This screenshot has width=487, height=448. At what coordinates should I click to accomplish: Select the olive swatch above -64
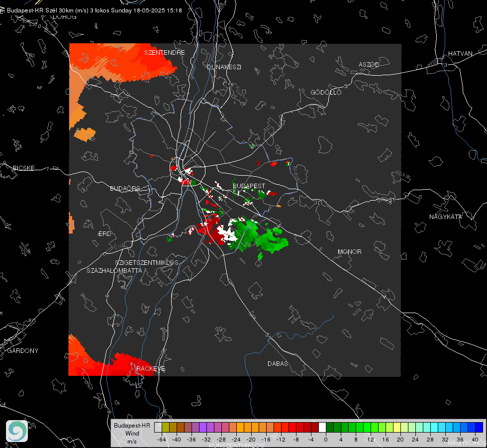166,427
